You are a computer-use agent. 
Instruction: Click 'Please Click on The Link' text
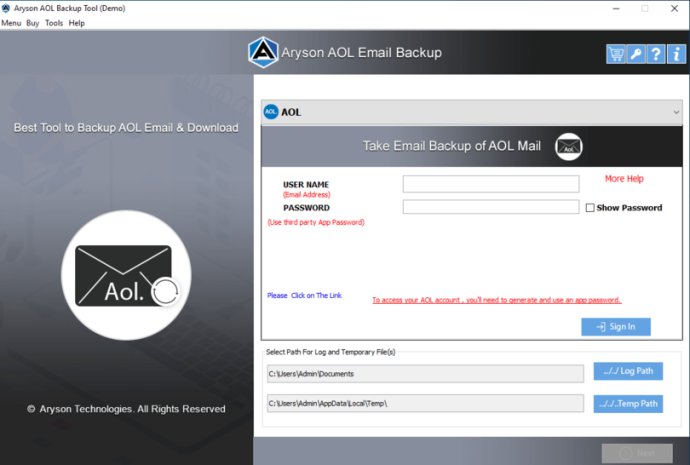(304, 295)
